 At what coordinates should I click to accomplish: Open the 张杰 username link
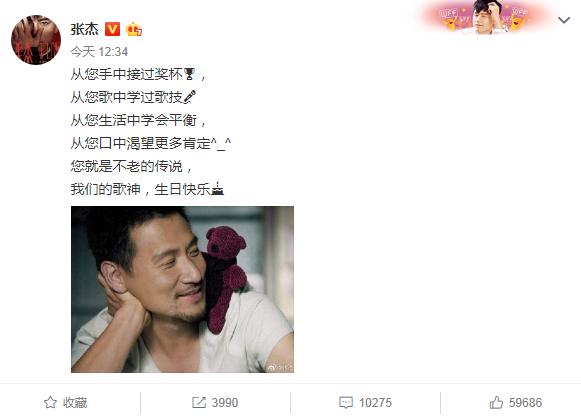(x=84, y=29)
